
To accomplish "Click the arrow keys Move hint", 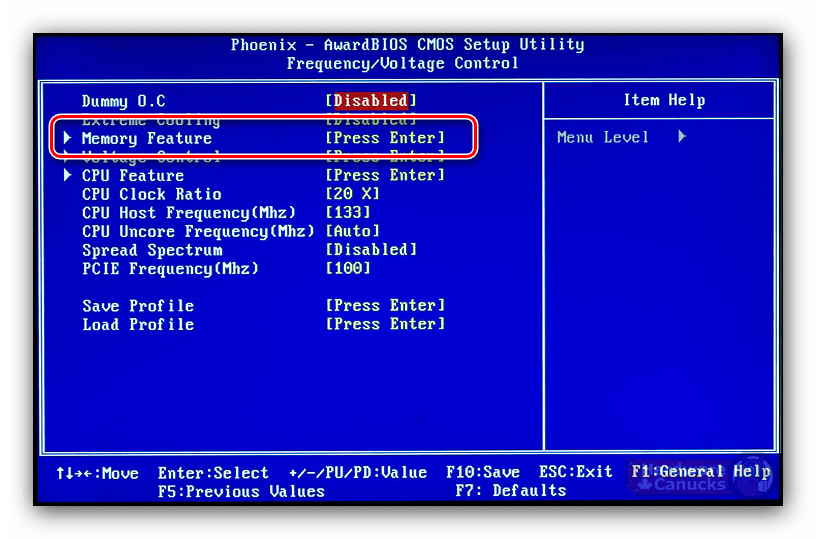I will tap(97, 473).
